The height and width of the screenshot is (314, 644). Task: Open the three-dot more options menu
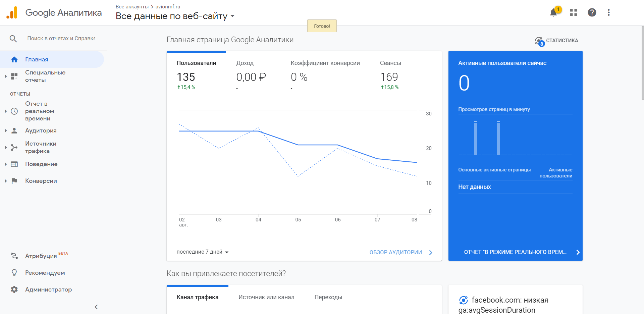tap(609, 12)
